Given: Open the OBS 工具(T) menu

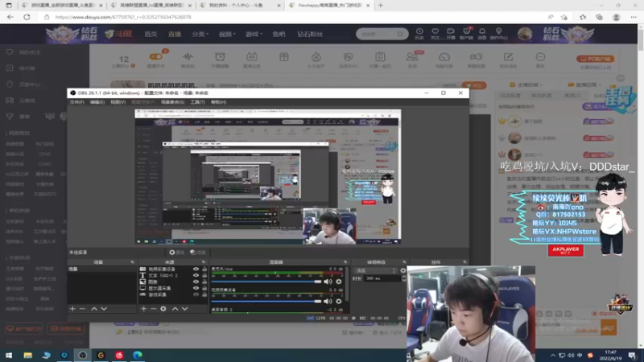Looking at the screenshot, I should [x=197, y=102].
